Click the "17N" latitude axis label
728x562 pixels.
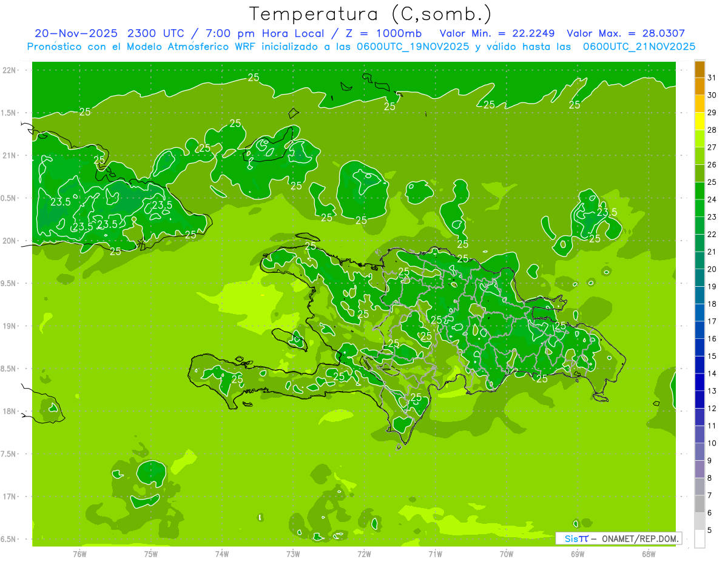9,497
